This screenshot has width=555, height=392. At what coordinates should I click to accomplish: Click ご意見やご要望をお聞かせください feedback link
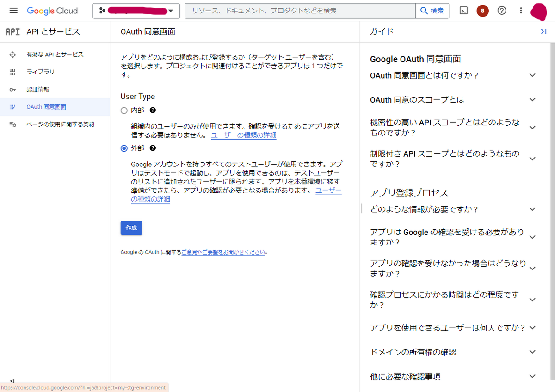pos(223,252)
